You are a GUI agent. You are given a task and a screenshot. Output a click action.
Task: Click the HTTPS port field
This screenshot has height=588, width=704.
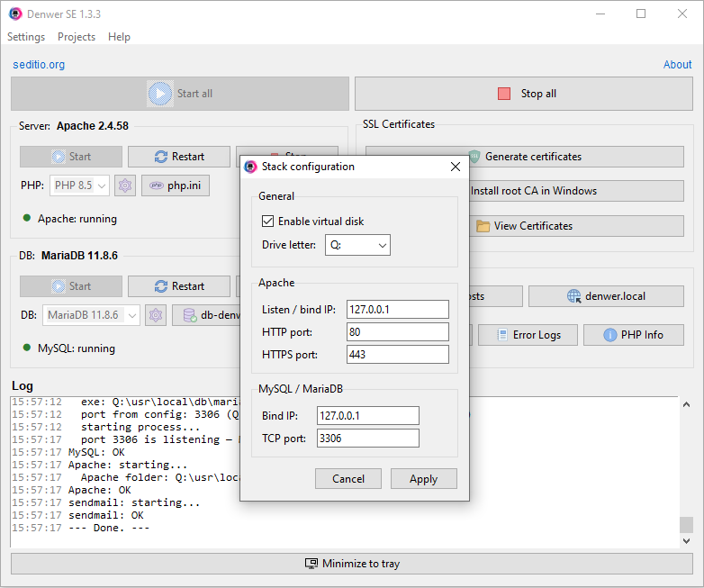coord(397,355)
